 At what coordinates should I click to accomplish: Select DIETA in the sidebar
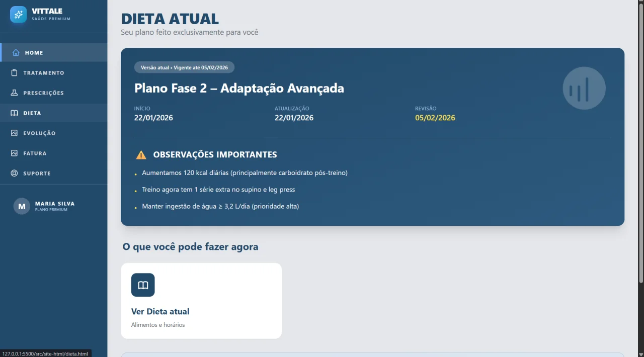tap(54, 113)
